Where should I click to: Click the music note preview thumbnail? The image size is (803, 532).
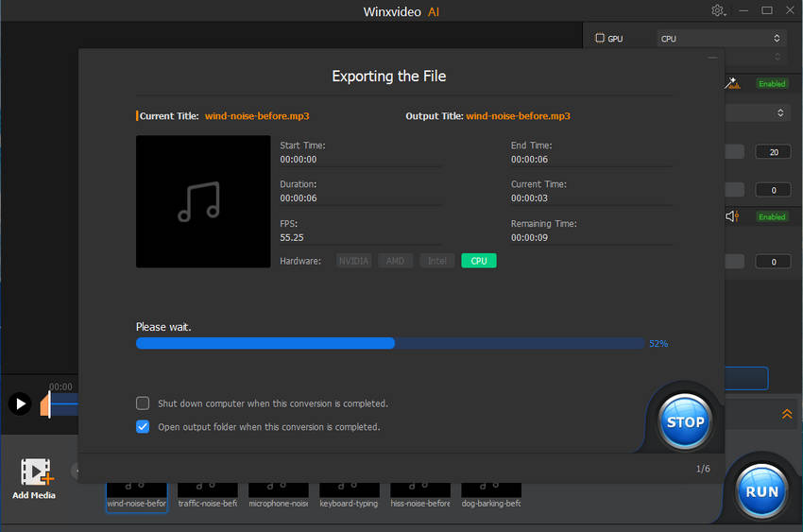(x=203, y=201)
